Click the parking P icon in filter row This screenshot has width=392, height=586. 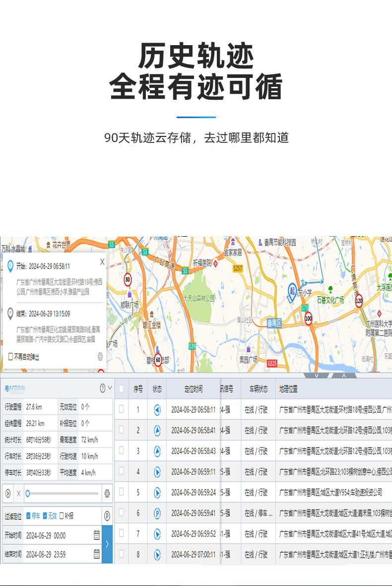coord(107,516)
